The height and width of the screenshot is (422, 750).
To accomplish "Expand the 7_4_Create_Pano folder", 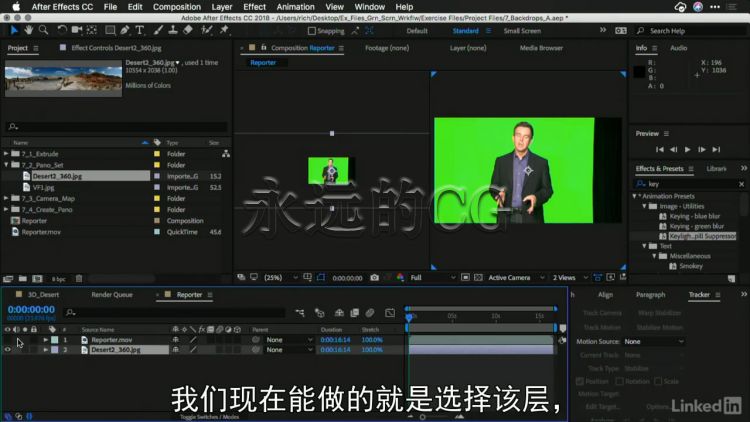I will click(6, 209).
